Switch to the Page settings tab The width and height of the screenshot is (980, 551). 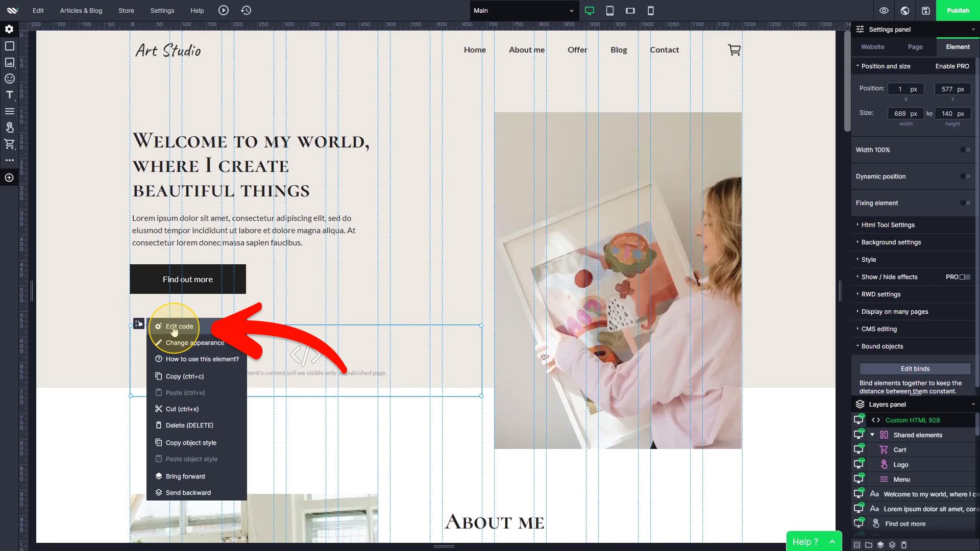(x=915, y=47)
